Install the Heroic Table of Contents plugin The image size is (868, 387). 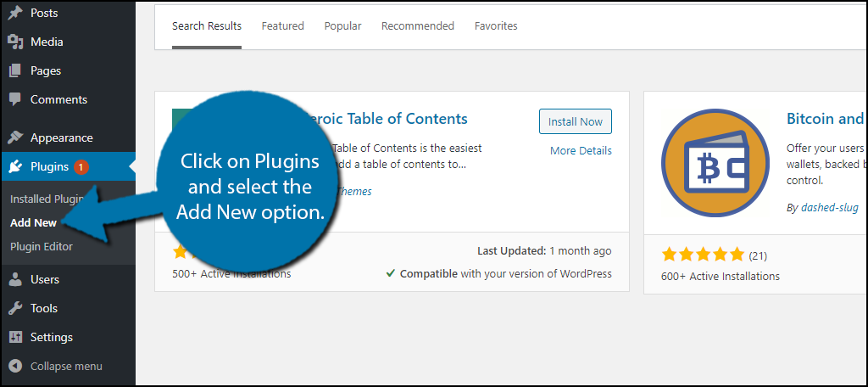tap(576, 121)
